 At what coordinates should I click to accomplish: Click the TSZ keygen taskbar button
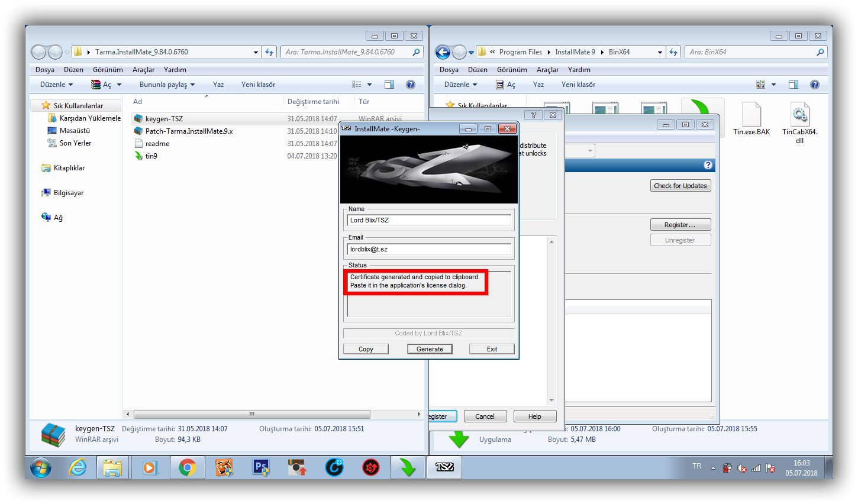[444, 467]
